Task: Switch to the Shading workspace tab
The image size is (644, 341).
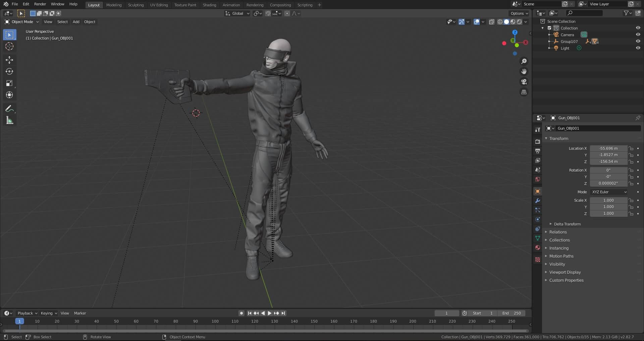Action: pos(209,5)
